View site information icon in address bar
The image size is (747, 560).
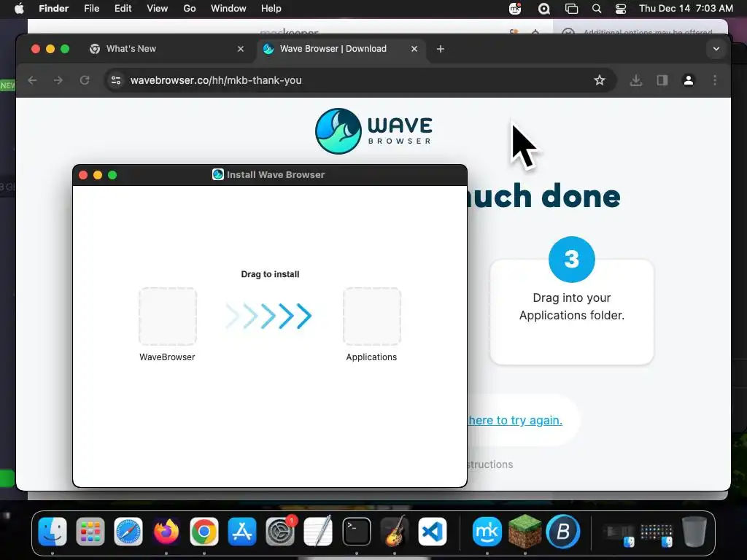point(116,80)
